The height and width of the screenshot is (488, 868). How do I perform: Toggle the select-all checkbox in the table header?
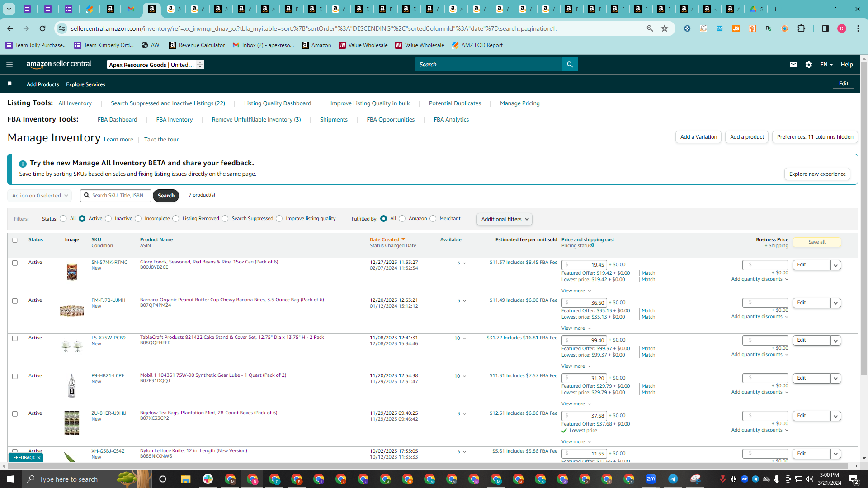(x=15, y=240)
